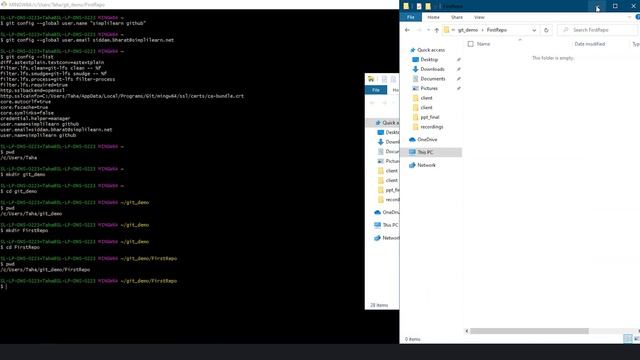The width and height of the screenshot is (640, 360).
Task: Go forward in the FirstRepo Explorer window
Action: click(419, 30)
